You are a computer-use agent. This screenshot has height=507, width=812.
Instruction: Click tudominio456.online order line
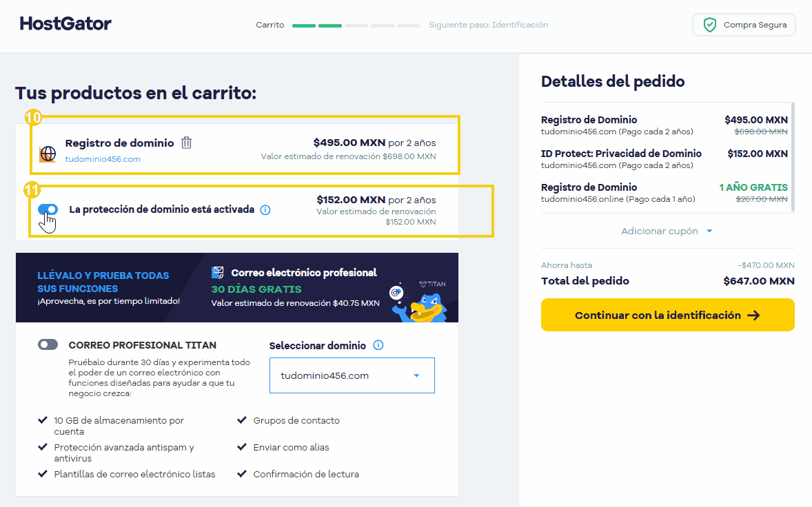[618, 199]
